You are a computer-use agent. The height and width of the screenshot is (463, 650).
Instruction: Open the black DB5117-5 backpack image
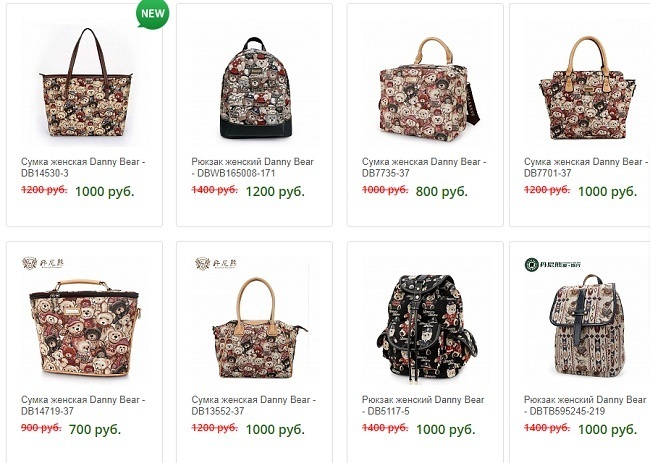pos(423,322)
